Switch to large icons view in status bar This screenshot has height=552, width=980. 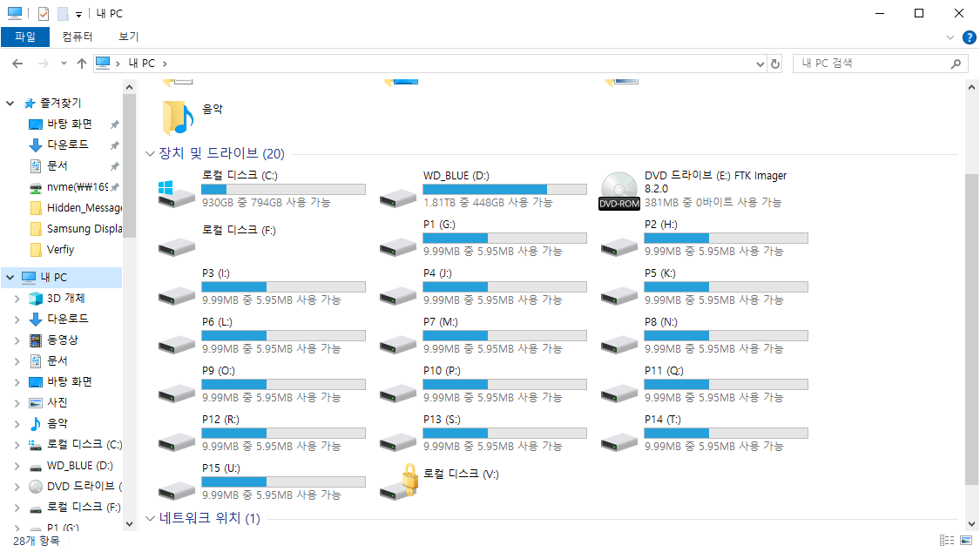click(966, 541)
